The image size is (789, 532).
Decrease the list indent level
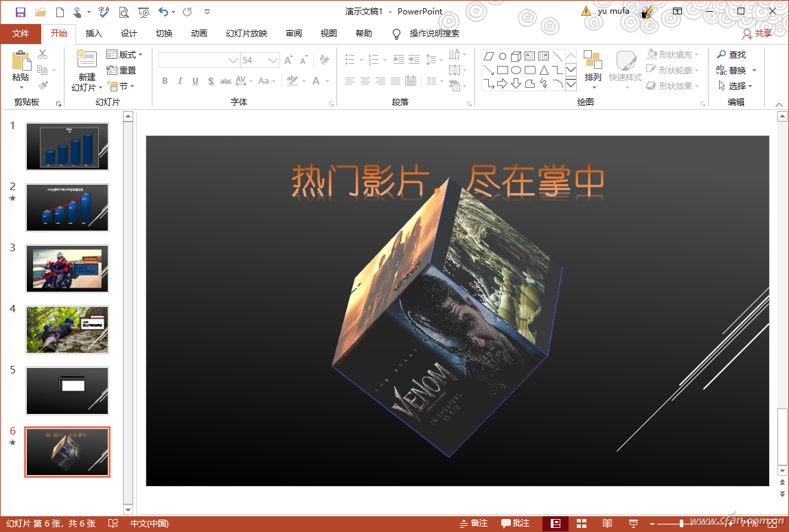pyautogui.click(x=398, y=60)
